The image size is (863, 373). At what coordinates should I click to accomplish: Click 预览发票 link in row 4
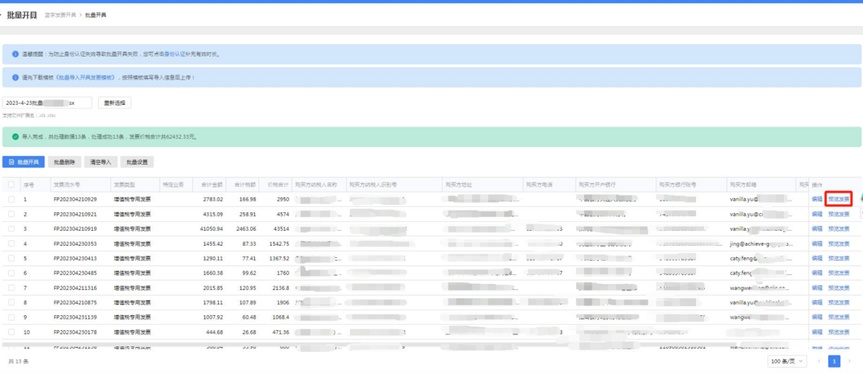(x=839, y=243)
